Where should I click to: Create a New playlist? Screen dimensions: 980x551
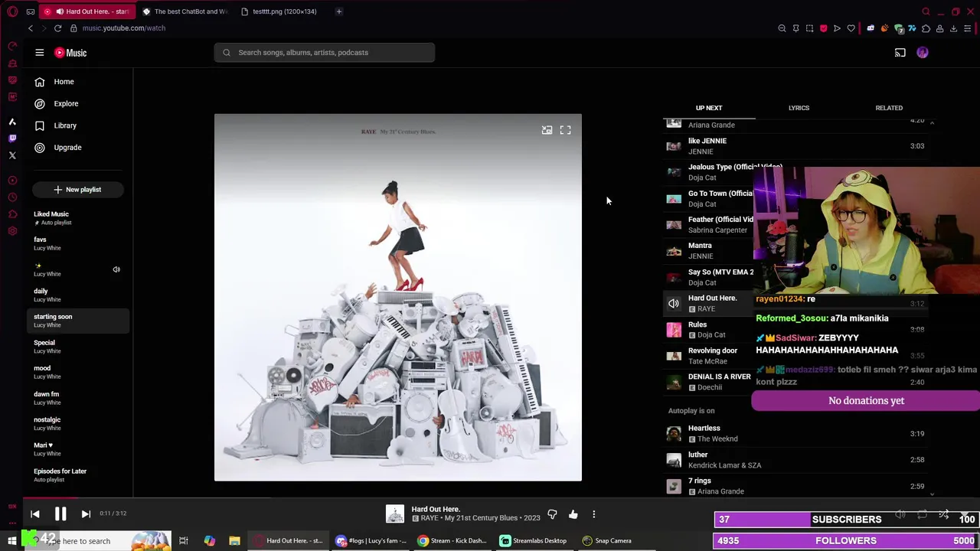77,190
